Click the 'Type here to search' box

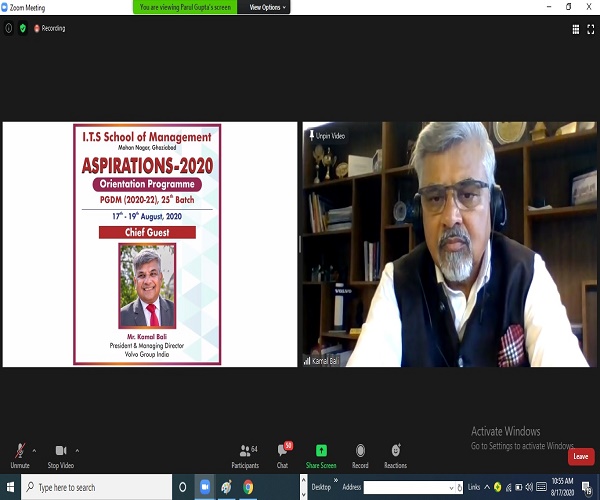click(96, 487)
